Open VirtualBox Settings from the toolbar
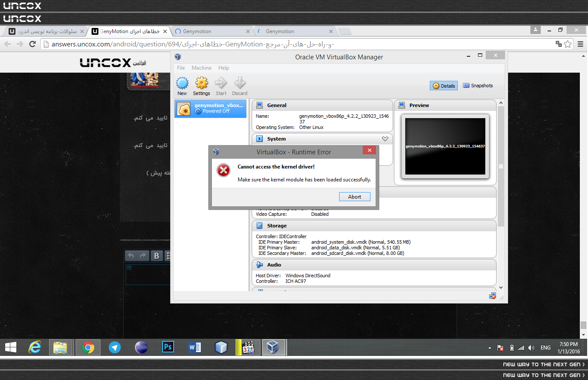Screen dimensions: 588x380 pyautogui.click(x=202, y=86)
